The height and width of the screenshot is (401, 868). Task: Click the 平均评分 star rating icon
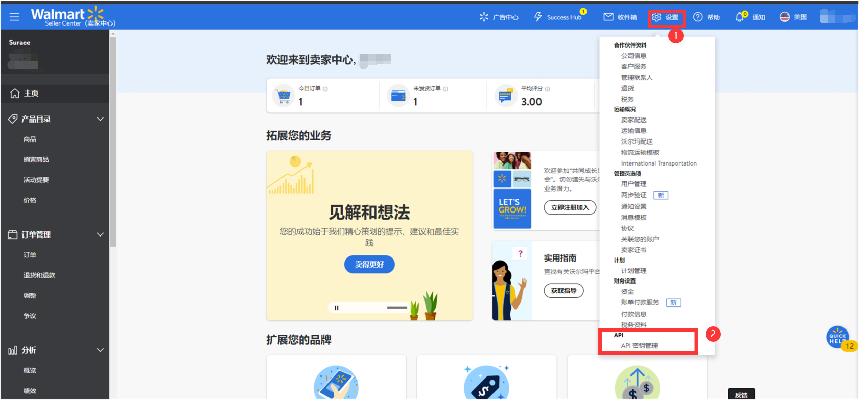[505, 96]
